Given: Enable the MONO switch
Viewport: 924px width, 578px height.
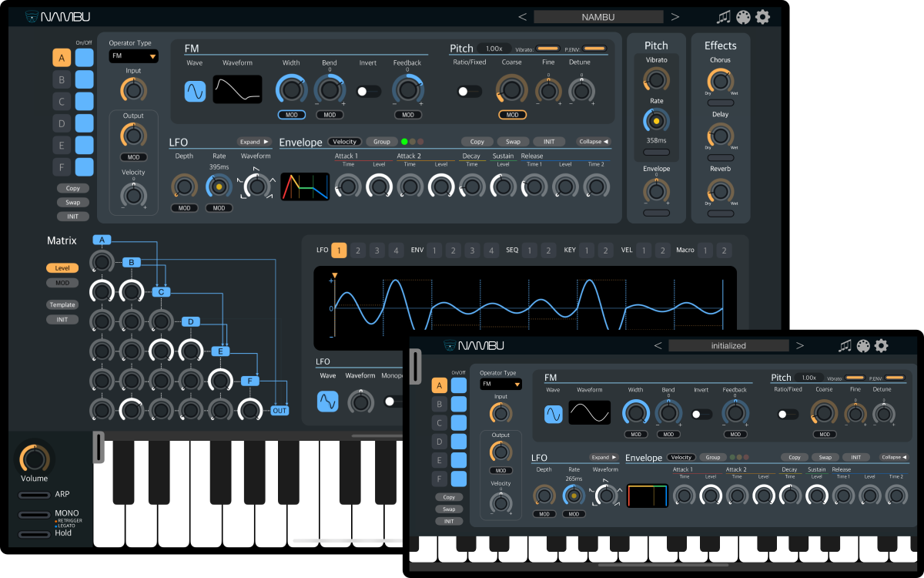Looking at the screenshot, I should (x=33, y=514).
